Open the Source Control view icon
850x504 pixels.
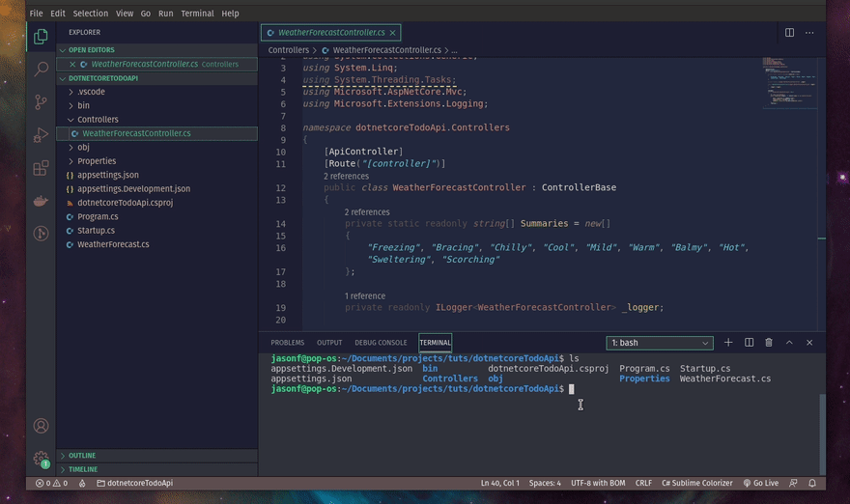(41, 102)
